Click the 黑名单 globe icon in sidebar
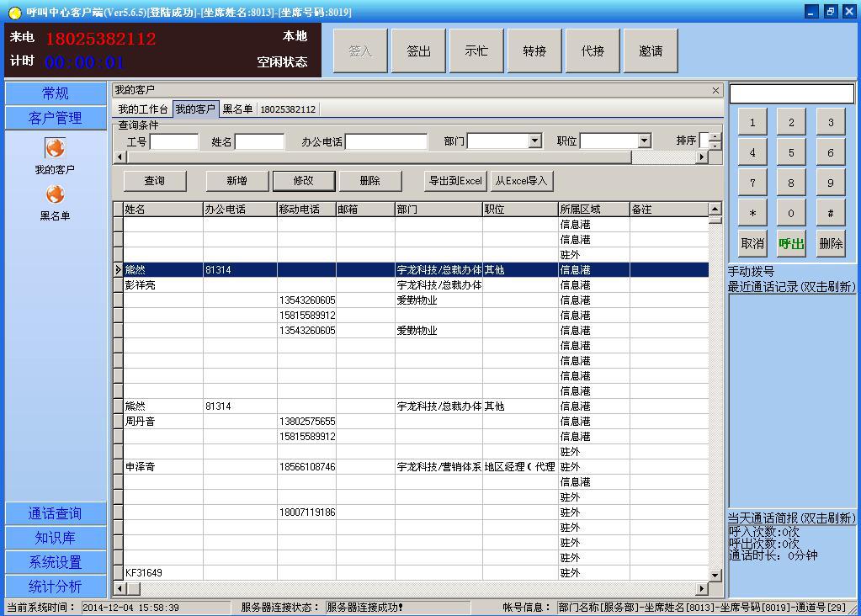 [x=55, y=195]
